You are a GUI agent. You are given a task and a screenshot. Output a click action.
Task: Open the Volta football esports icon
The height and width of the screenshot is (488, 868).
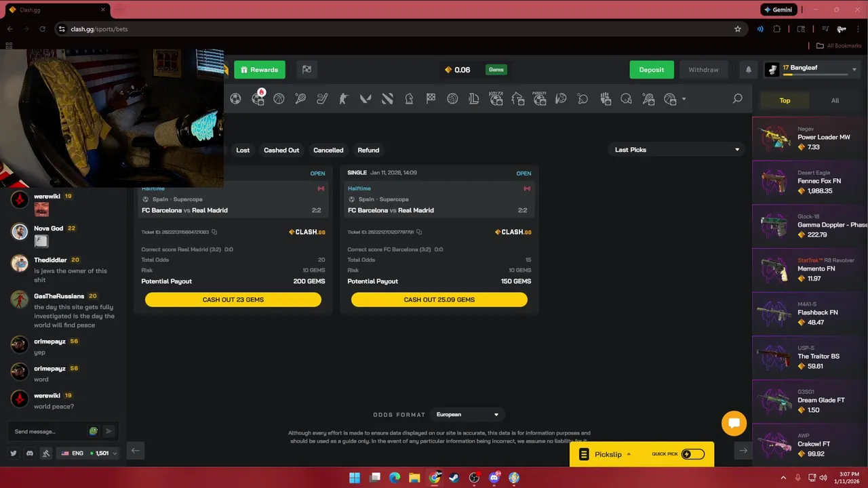pos(496,99)
